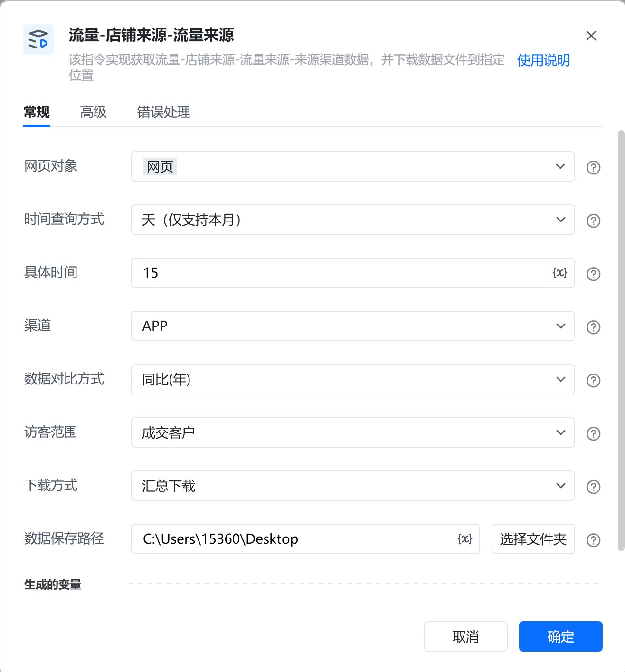Screen dimensions: 625x672
Task: Click the 取消 button
Action: (x=466, y=636)
